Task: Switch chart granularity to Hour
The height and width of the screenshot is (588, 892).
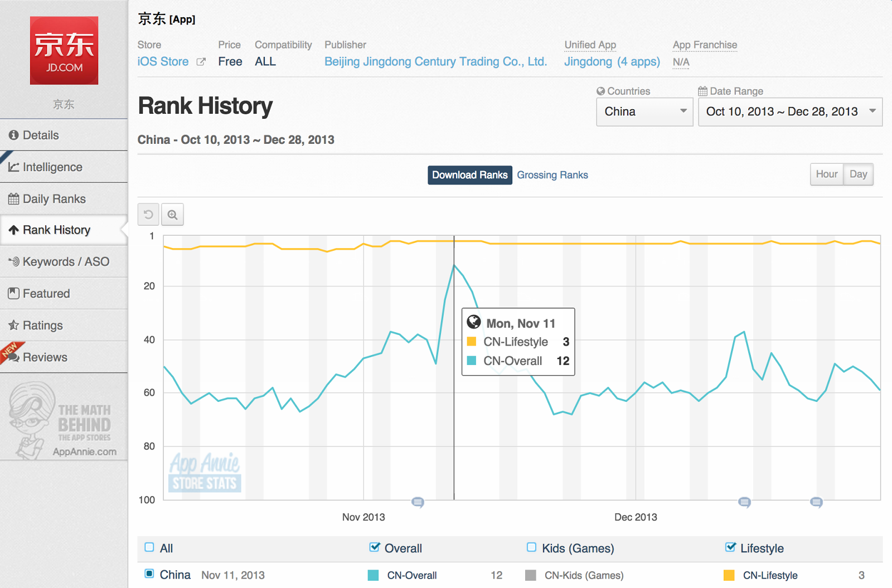Action: coord(827,174)
